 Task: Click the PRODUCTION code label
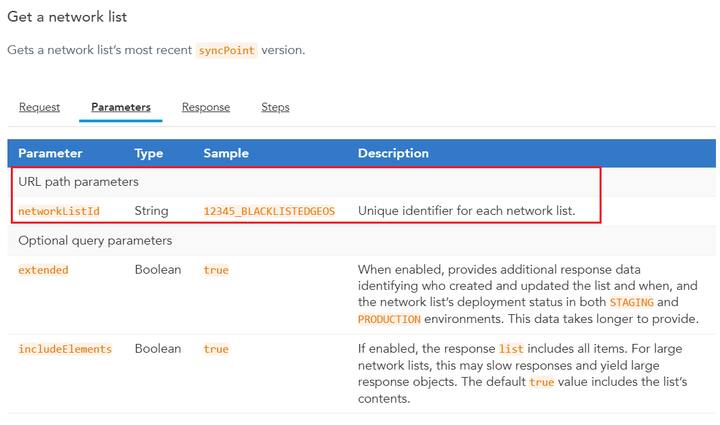[390, 319]
